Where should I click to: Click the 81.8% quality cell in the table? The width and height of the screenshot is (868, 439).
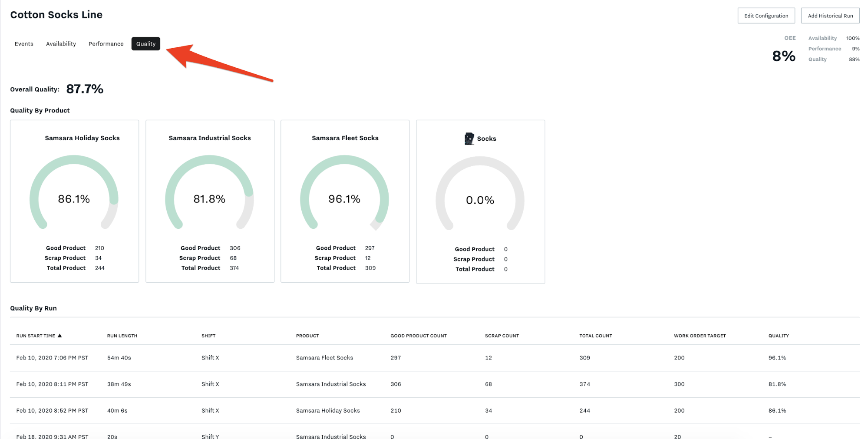(x=777, y=384)
